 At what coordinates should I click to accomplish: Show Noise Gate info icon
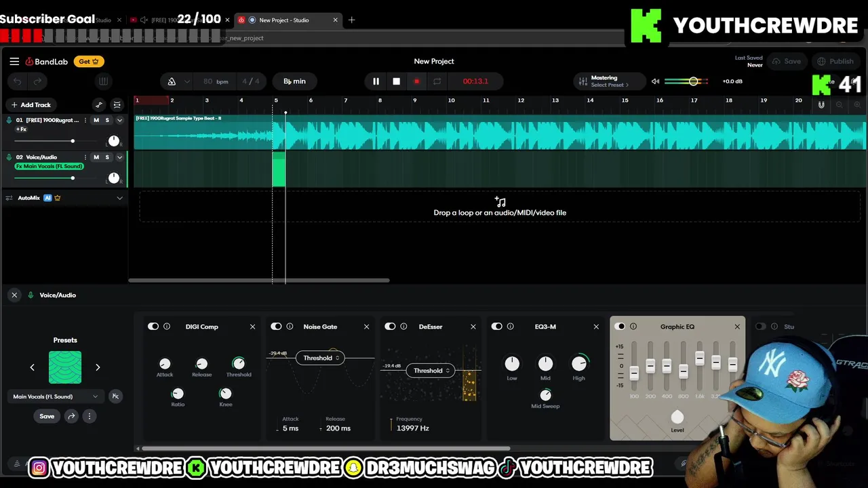click(290, 327)
